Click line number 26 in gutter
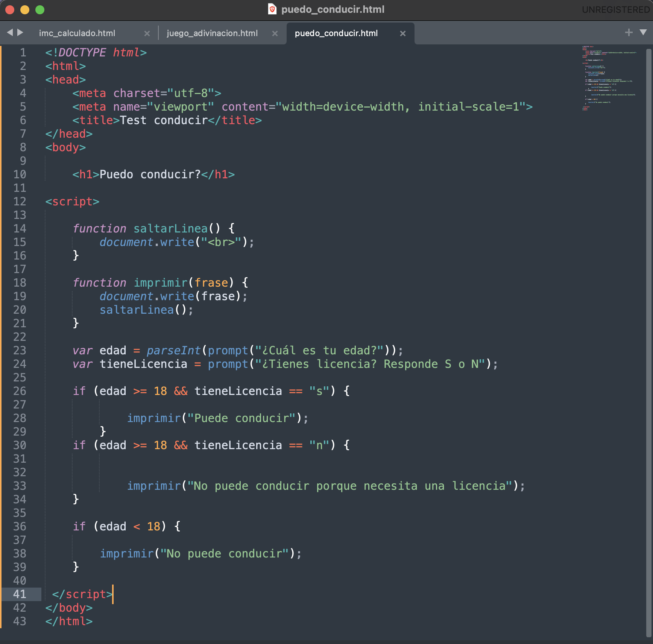 point(20,391)
